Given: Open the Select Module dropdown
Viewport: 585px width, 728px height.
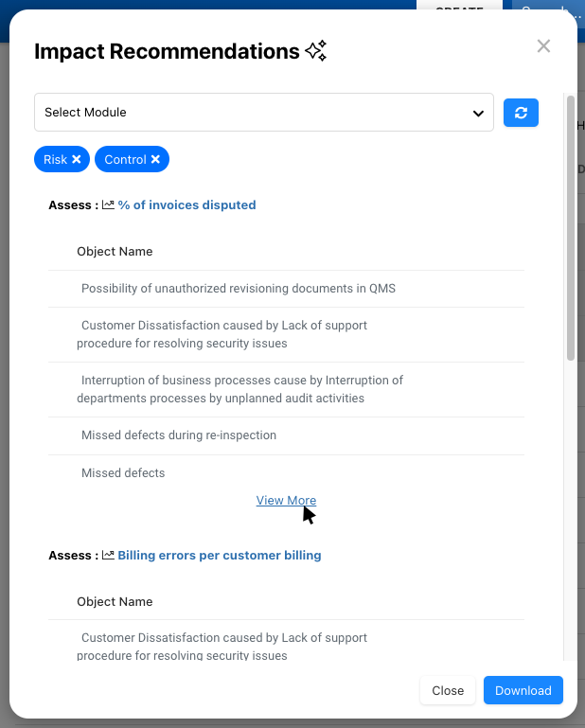Looking at the screenshot, I should tap(263, 113).
